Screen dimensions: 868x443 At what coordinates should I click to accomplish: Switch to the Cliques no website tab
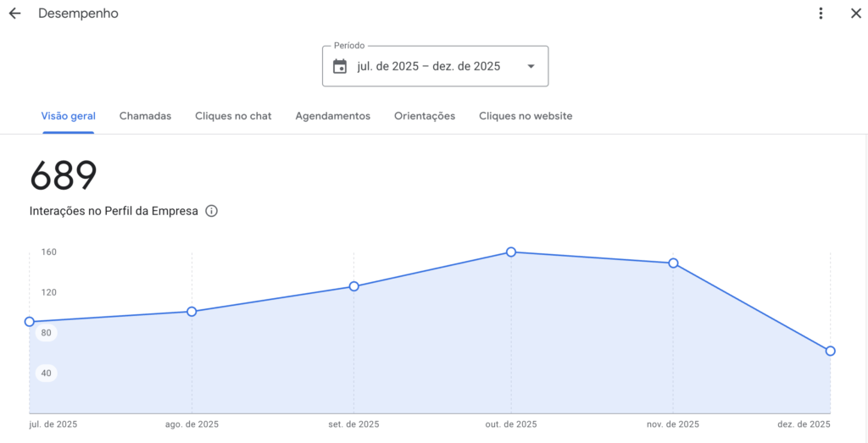click(x=526, y=116)
